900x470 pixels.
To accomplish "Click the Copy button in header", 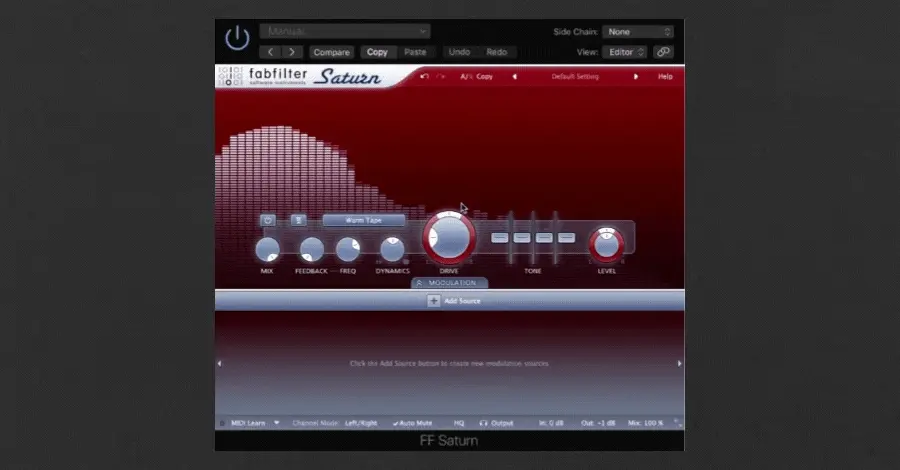I will point(377,52).
